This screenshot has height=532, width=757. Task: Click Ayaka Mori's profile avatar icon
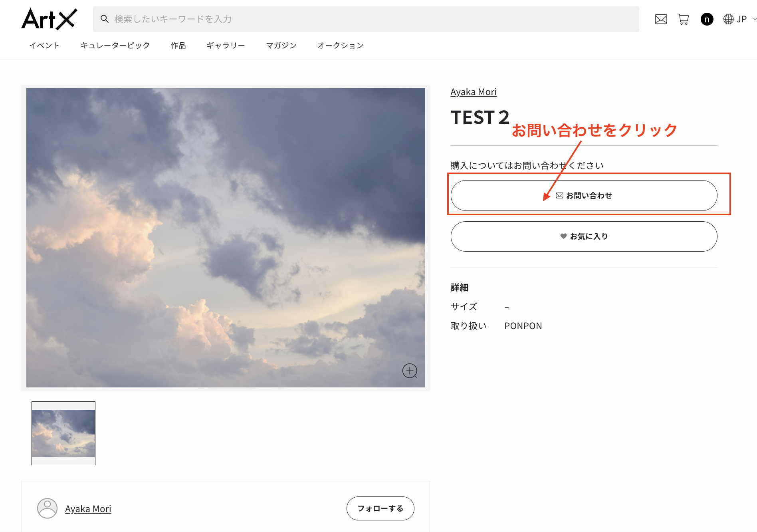click(x=47, y=508)
